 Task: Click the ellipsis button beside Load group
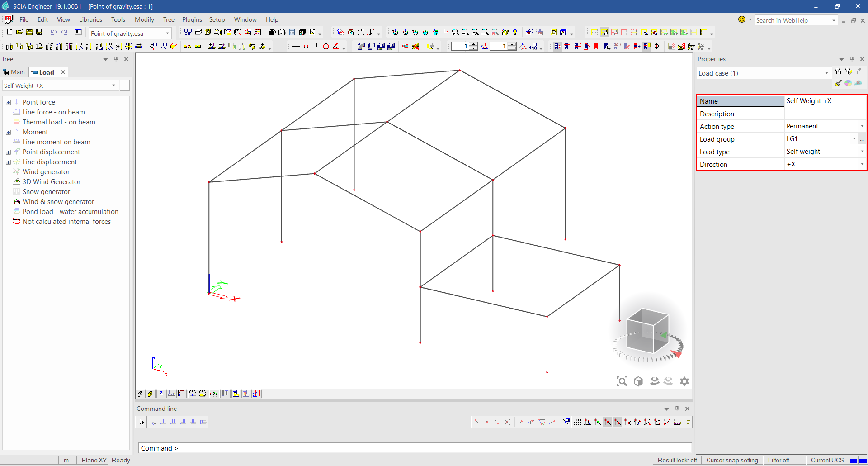(862, 139)
